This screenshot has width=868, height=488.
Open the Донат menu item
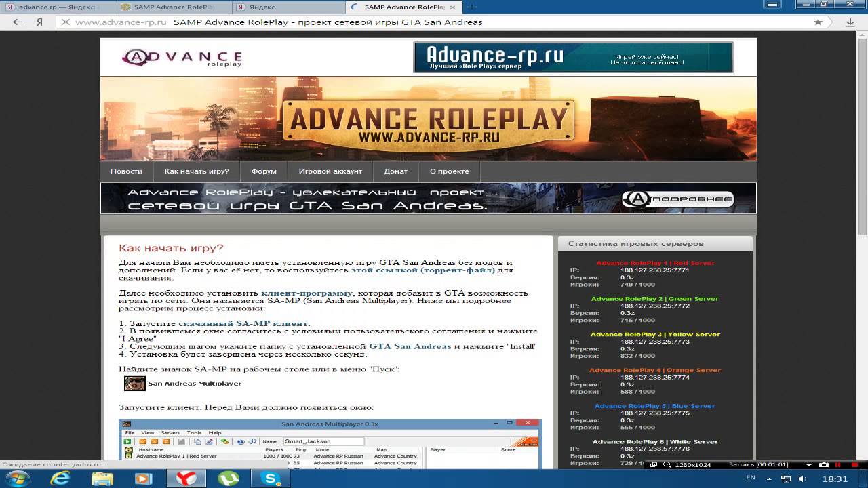[x=395, y=171]
